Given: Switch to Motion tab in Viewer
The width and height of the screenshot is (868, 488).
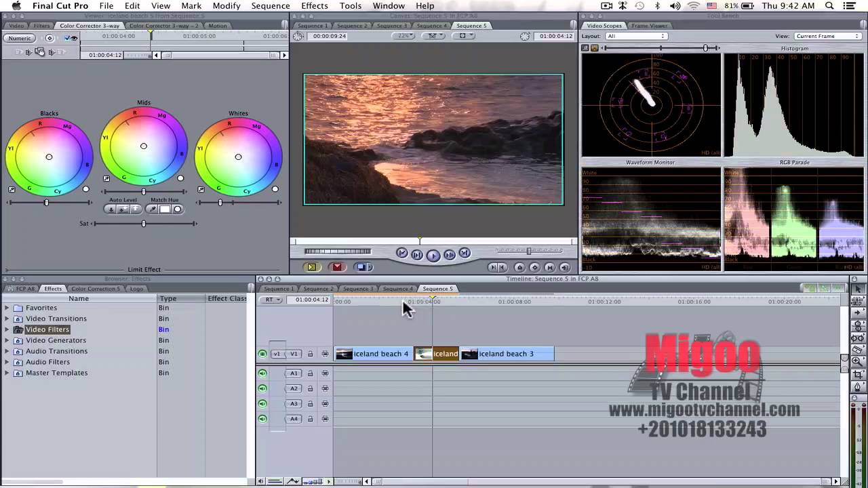Looking at the screenshot, I should point(218,26).
